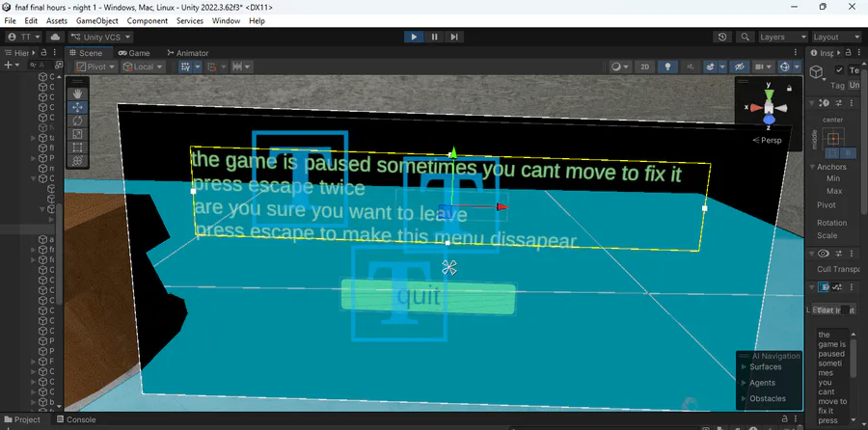Screen dimensions: 868x430
Task: Expand Agents in AI Navigation overlay
Action: (758, 383)
